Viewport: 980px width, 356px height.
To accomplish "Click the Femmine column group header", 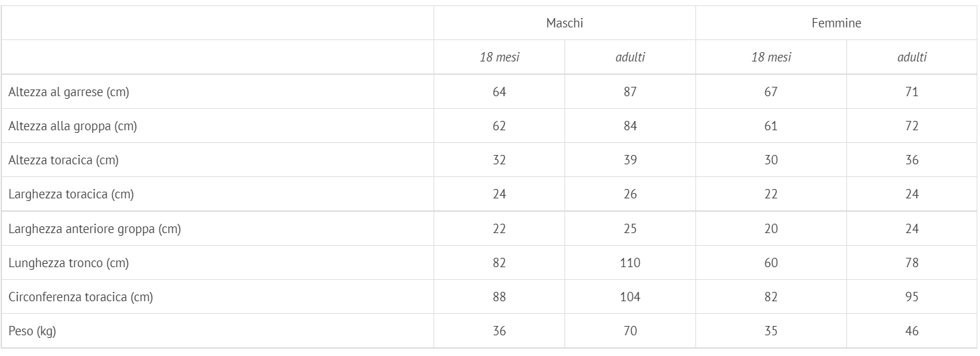I will (x=836, y=23).
